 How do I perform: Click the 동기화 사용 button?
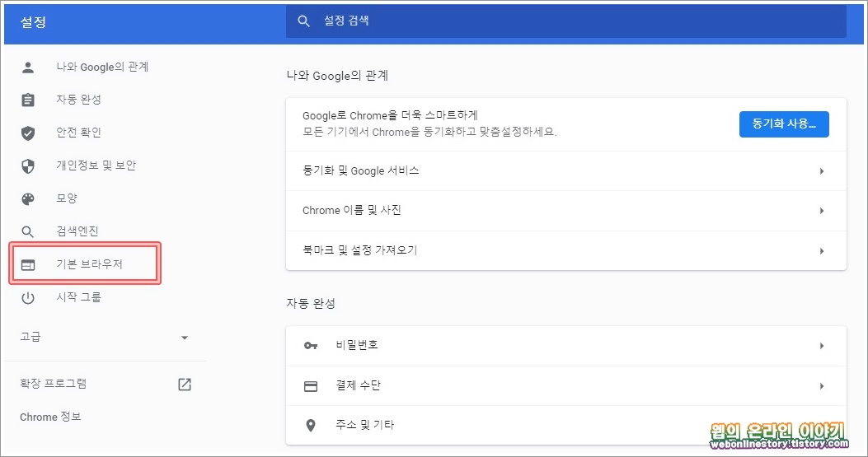click(x=784, y=124)
